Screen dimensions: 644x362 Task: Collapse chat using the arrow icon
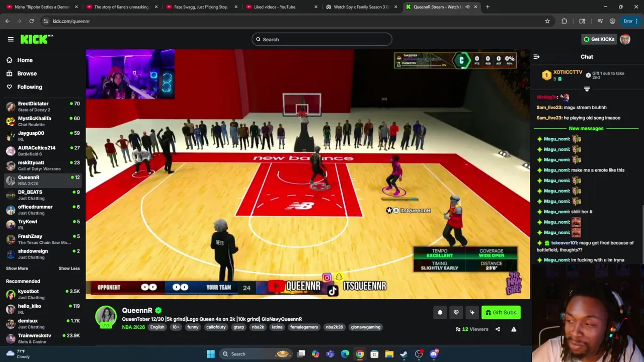coord(536,57)
